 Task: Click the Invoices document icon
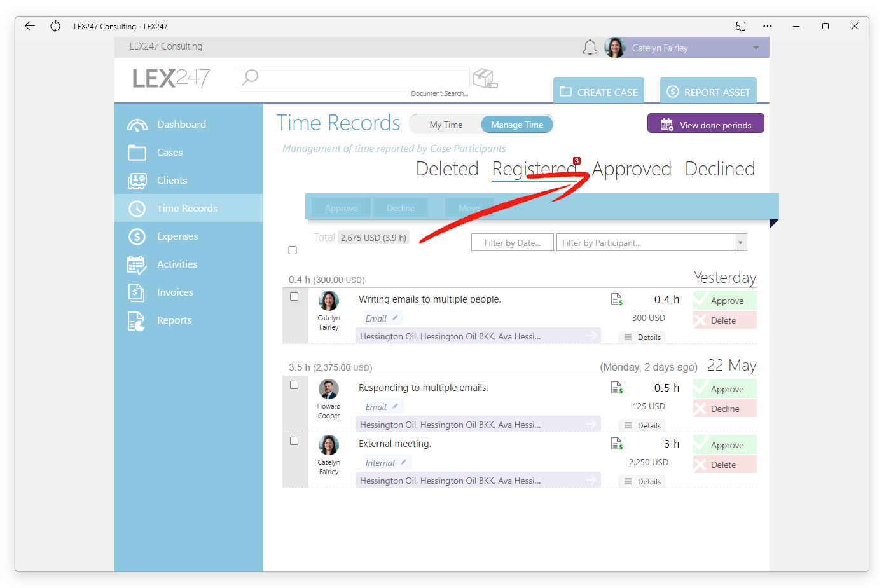tap(136, 292)
